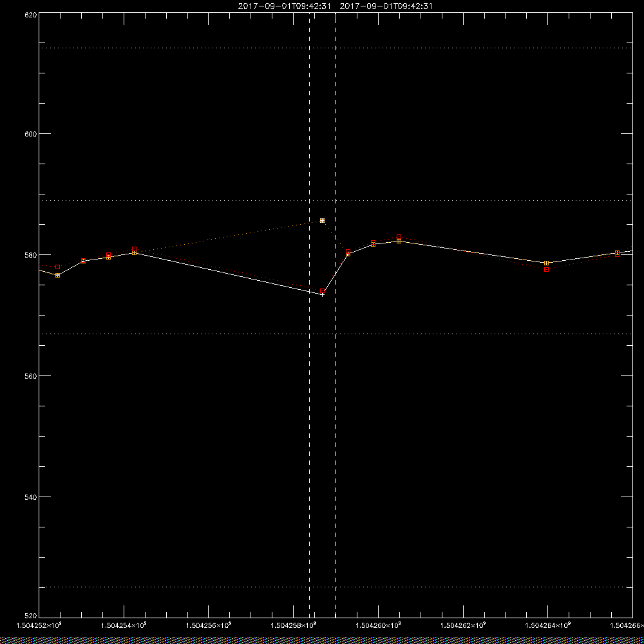Click the 560 y-axis label
644x644 pixels.
pyautogui.click(x=31, y=376)
